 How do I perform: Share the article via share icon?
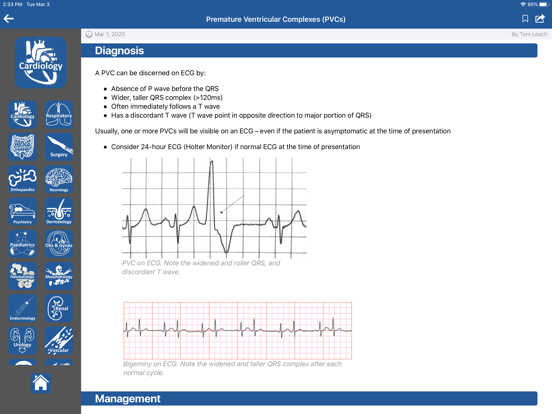pos(540,19)
